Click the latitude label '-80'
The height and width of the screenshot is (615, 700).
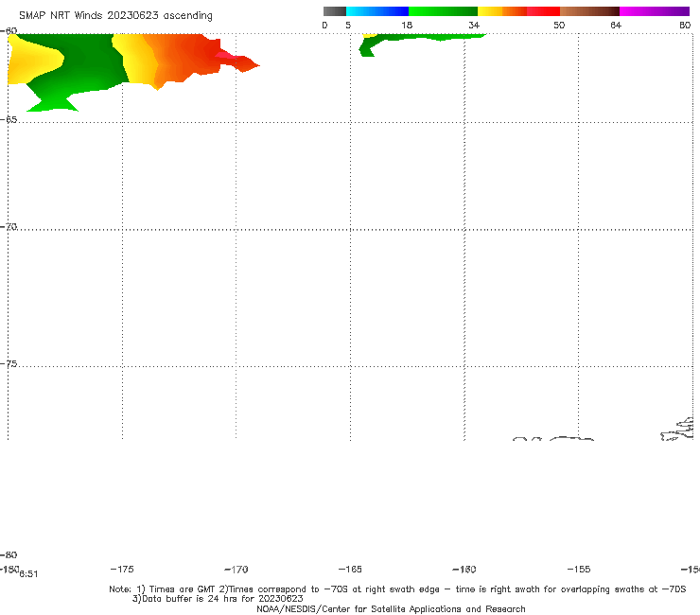click(x=9, y=554)
